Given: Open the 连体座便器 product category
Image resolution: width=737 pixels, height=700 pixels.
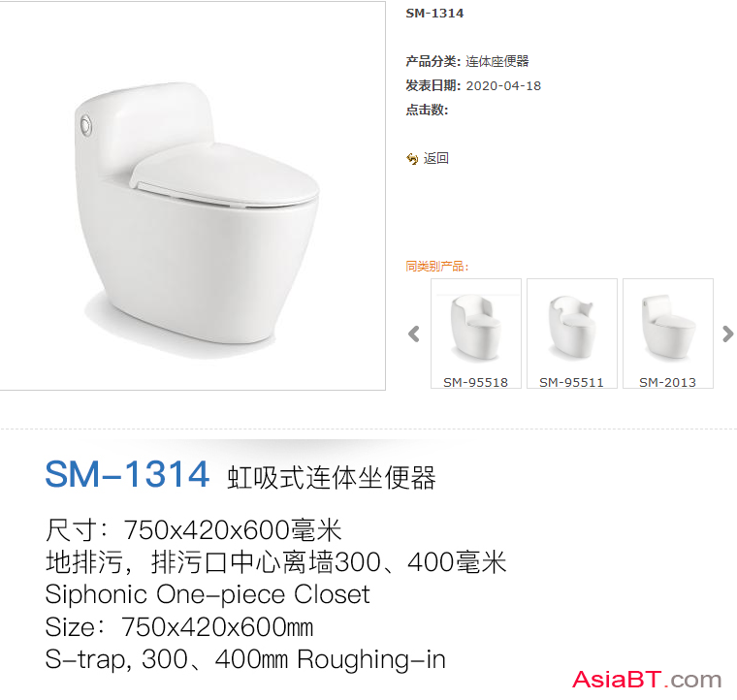Looking at the screenshot, I should coord(497,61).
